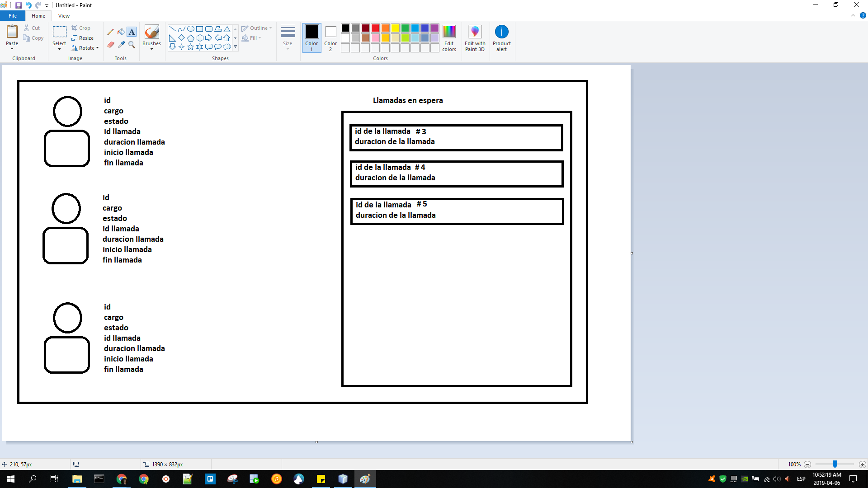Viewport: 868px width, 488px height.
Task: Select the Magnifier tool
Action: [132, 44]
